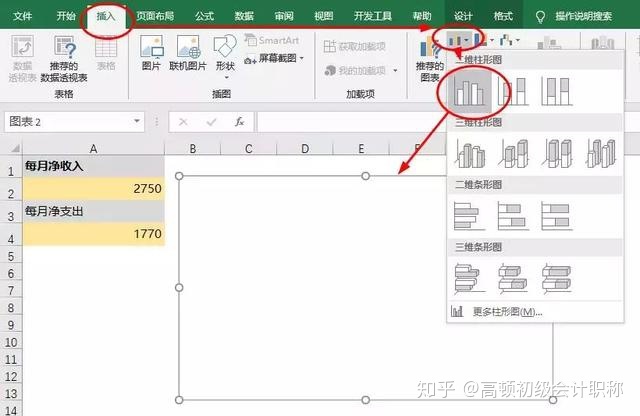Select the 2D clustered bar chart

point(469,216)
